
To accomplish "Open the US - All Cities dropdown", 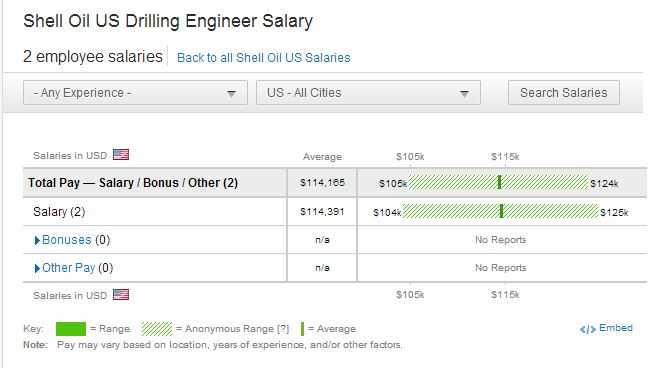I will [x=368, y=93].
